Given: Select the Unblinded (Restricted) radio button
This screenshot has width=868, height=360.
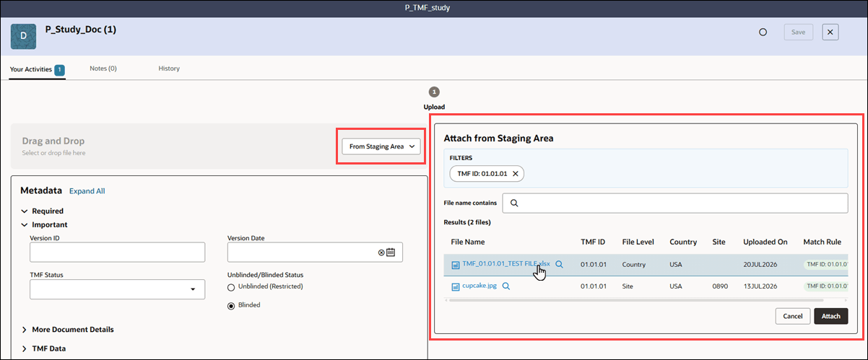Looking at the screenshot, I should [232, 287].
